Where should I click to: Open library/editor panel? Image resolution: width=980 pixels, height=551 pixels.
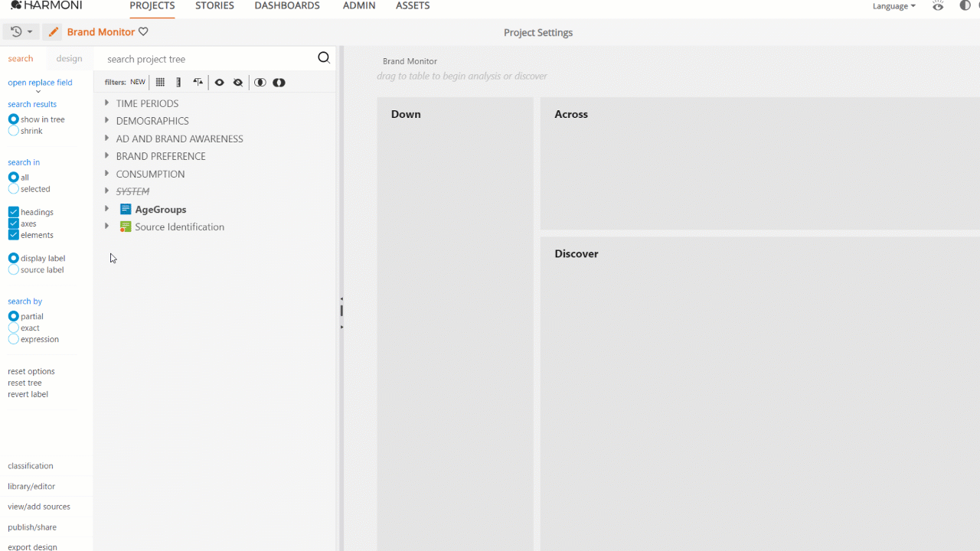pyautogui.click(x=31, y=486)
